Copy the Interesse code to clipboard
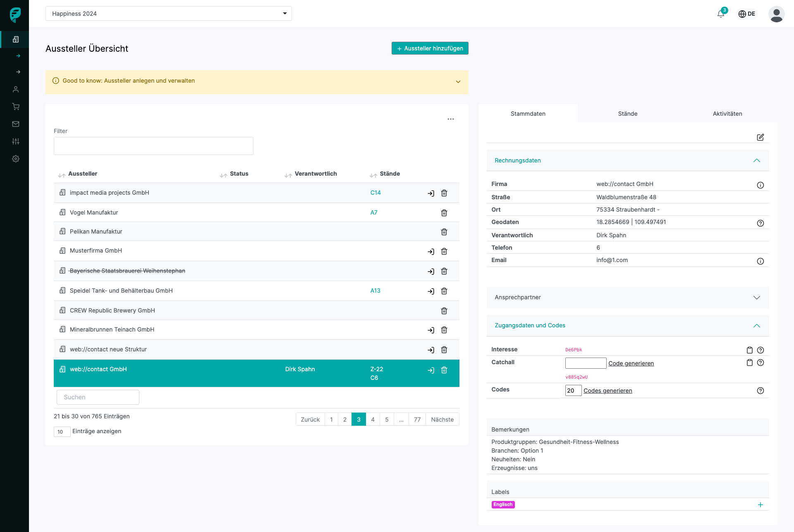This screenshot has height=532, width=794. 749,350
